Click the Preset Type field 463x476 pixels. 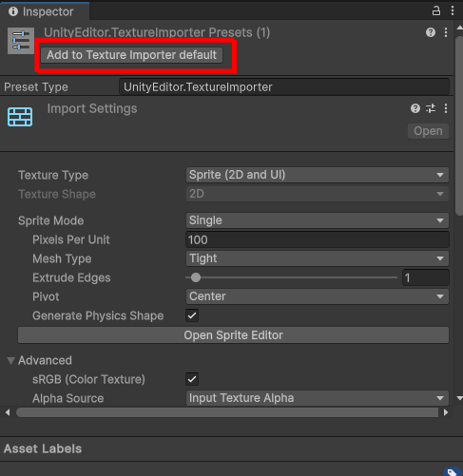pos(284,86)
